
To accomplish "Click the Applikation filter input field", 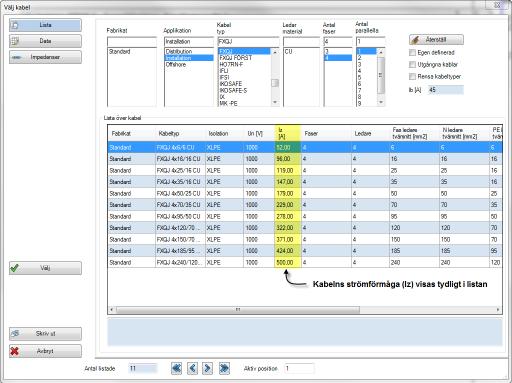I will coord(189,42).
